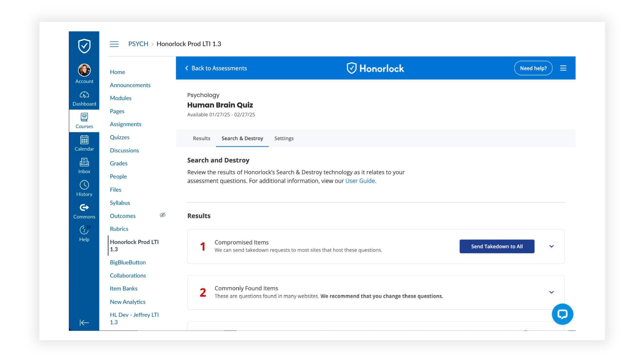644x362 pixels.
Task: Click the Send Takedown to All button
Action: pos(497,246)
